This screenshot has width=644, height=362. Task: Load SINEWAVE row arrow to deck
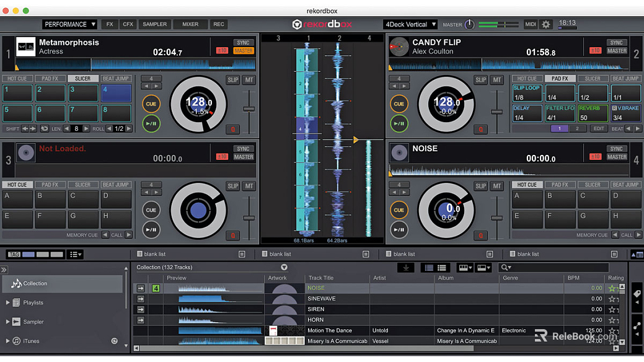click(x=141, y=299)
